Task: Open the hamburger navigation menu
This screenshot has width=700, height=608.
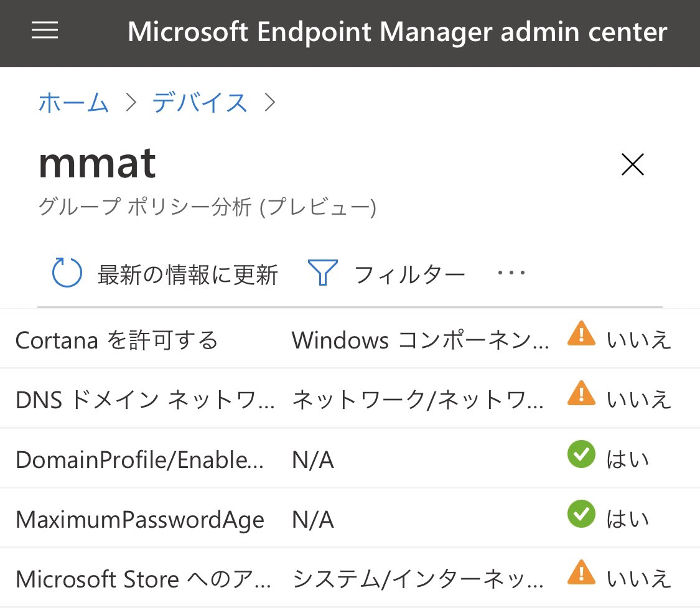Action: pyautogui.click(x=45, y=31)
